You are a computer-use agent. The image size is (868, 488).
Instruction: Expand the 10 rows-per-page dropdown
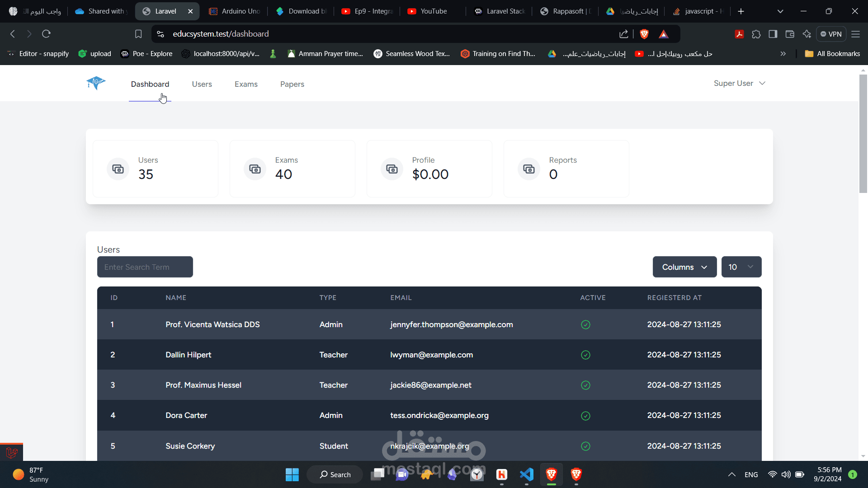click(741, 267)
